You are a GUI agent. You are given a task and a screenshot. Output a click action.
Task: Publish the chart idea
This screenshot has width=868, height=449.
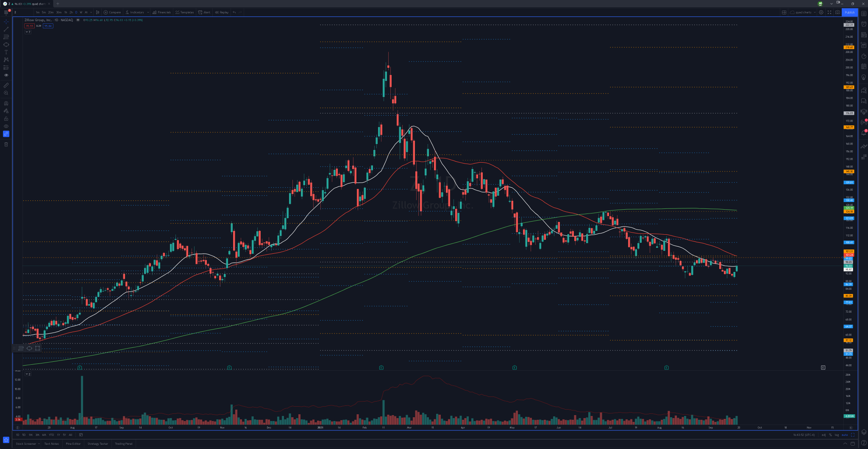(850, 12)
